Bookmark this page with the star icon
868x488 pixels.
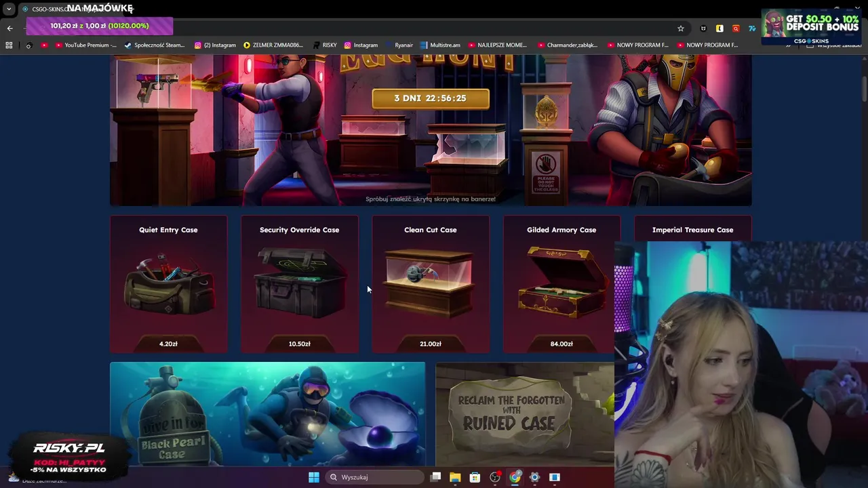[x=681, y=28]
